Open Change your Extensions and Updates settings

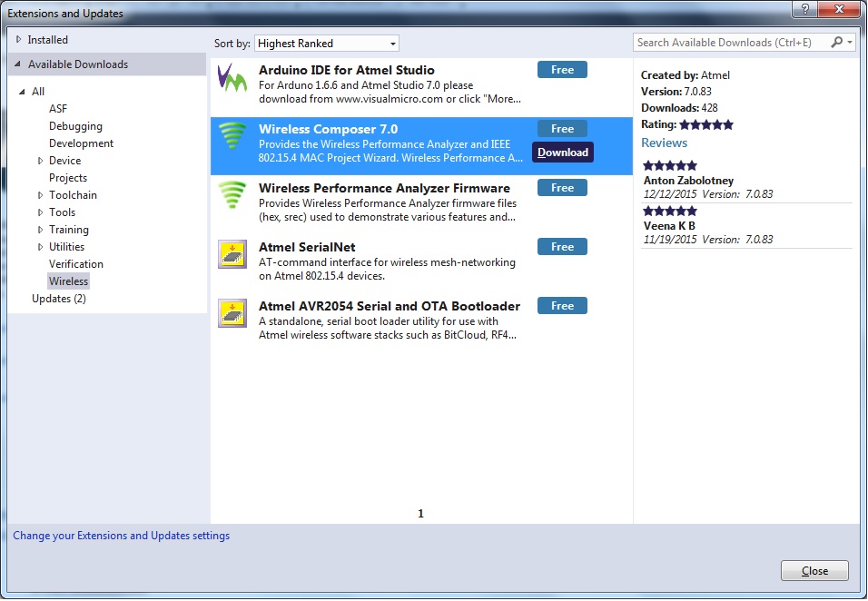click(122, 536)
